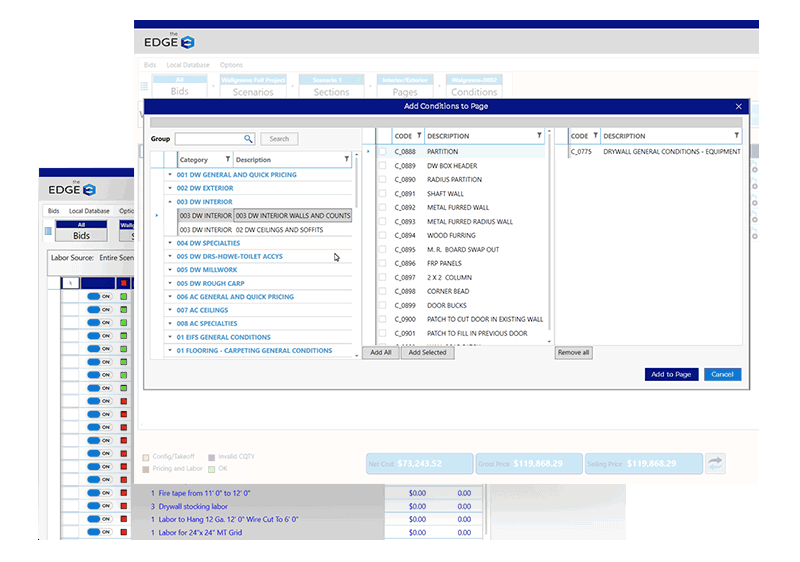Expand 007 AC CEILINGS category
The height and width of the screenshot is (562, 800).
[170, 311]
